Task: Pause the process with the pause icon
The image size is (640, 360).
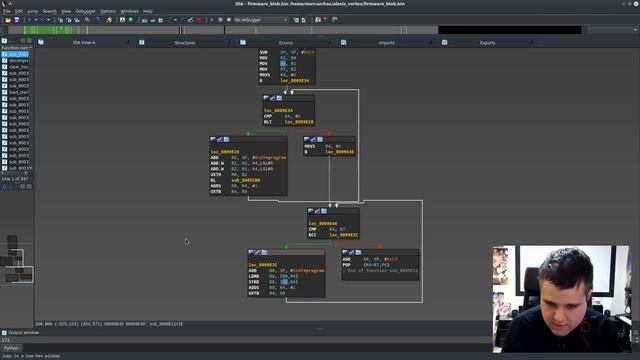Action: (x=220, y=20)
